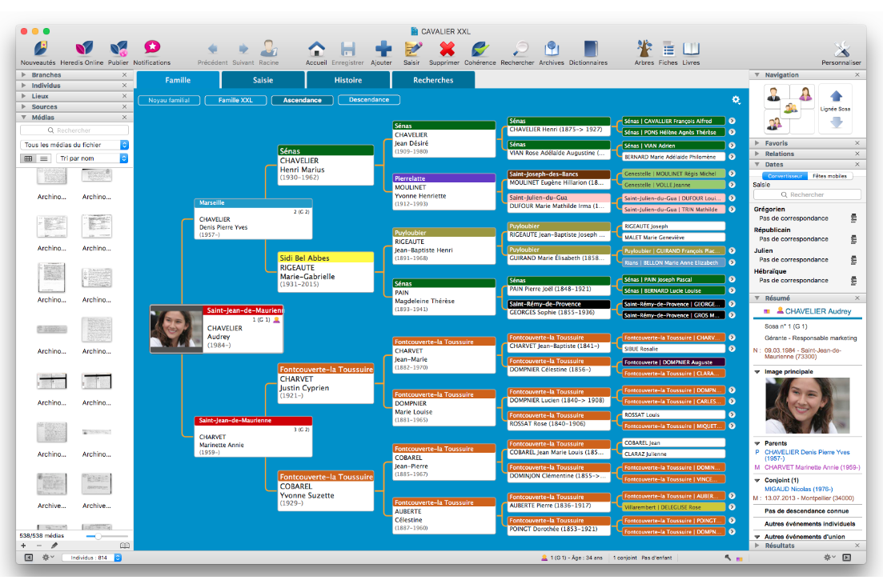Screen dimensions: 883x588
Task: Switch to the Recherches tab
Action: (433, 80)
